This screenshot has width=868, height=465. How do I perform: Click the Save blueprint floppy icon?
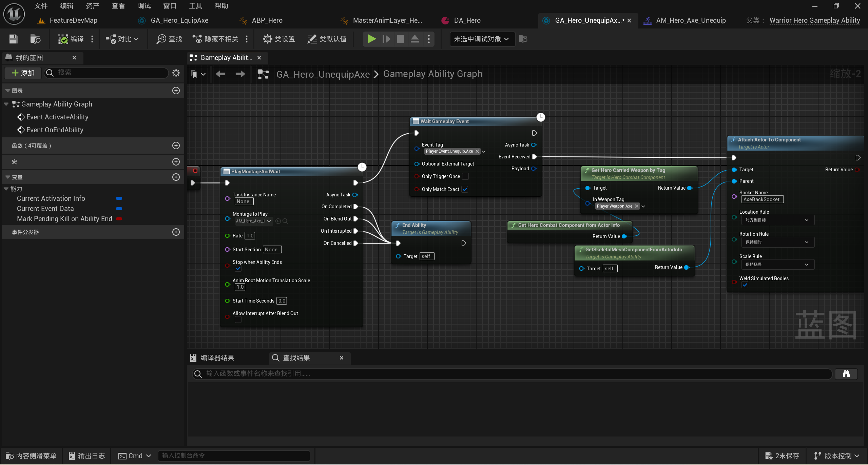click(13, 39)
